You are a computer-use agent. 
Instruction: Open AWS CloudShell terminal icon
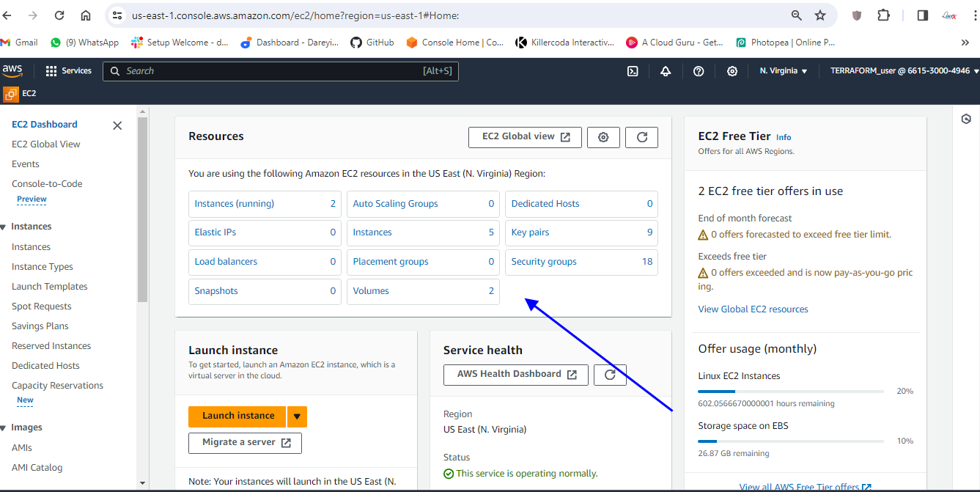pyautogui.click(x=633, y=71)
